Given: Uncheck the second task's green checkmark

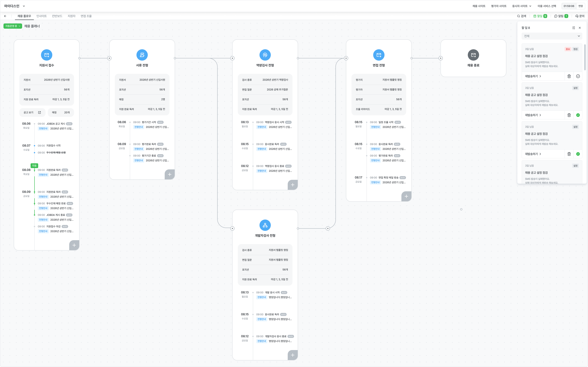Looking at the screenshot, I should (578, 115).
